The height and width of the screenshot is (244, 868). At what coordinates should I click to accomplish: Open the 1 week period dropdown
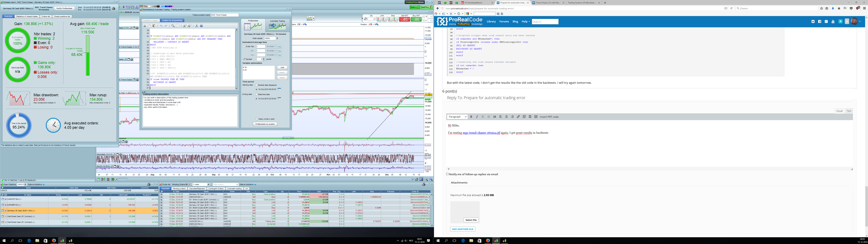click(209, 184)
